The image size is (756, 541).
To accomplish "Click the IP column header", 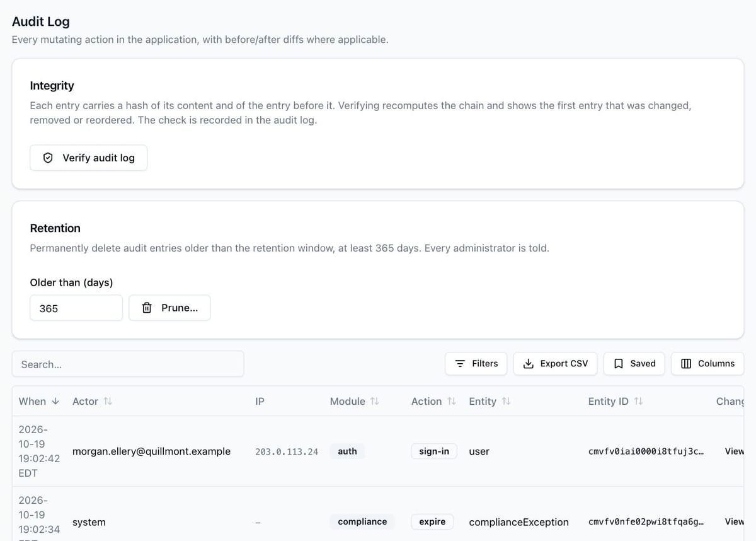I will point(260,401).
